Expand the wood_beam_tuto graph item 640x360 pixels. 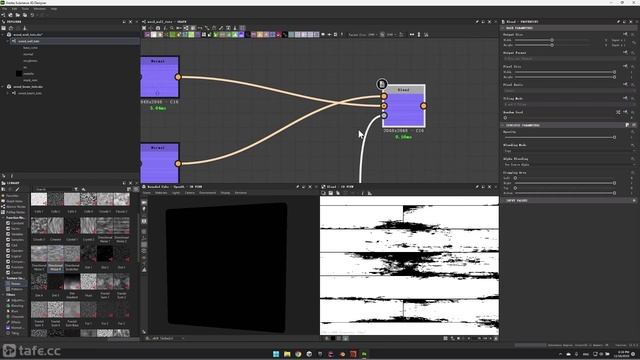point(8,93)
